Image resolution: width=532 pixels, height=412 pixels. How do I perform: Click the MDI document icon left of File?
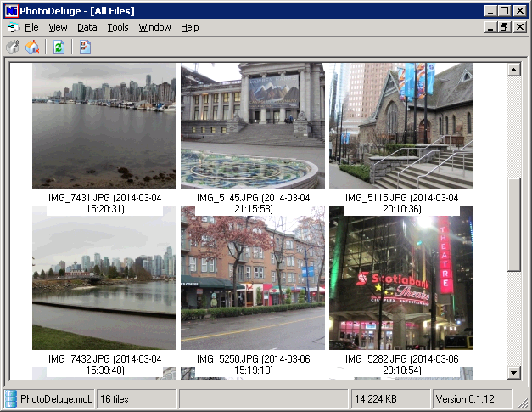pos(13,27)
